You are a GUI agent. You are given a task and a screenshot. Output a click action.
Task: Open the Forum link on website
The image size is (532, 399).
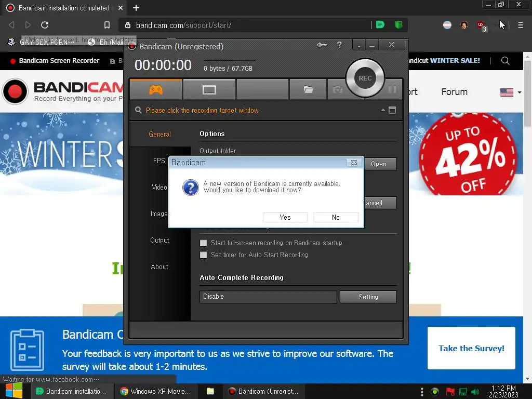pyautogui.click(x=454, y=92)
